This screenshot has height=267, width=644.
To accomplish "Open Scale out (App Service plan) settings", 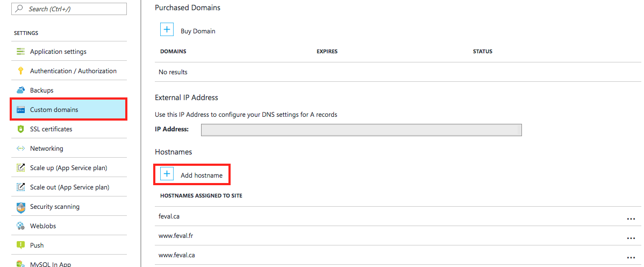I will (x=69, y=187).
